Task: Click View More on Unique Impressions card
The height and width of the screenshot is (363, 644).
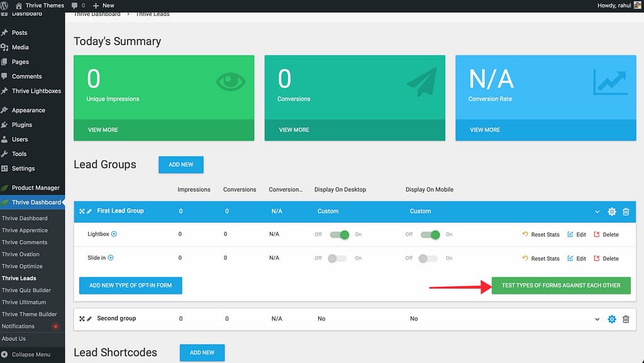Action: [103, 130]
